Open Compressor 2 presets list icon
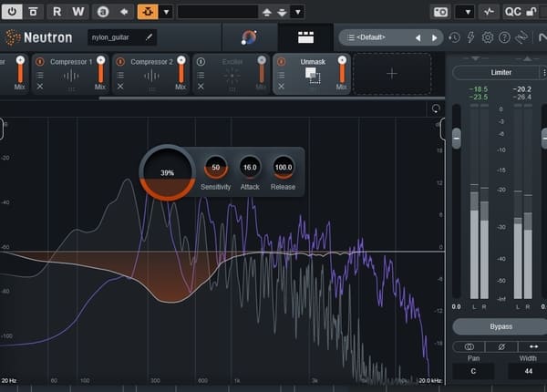This screenshot has width=547, height=392. (120, 75)
